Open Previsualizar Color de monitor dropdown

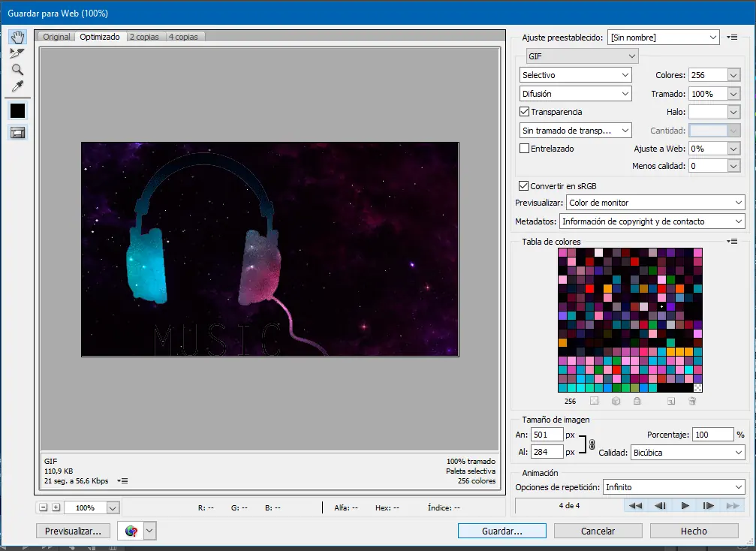655,203
